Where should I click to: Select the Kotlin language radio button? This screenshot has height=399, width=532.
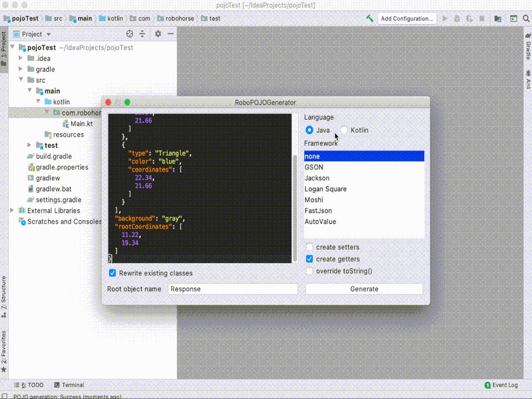point(343,130)
